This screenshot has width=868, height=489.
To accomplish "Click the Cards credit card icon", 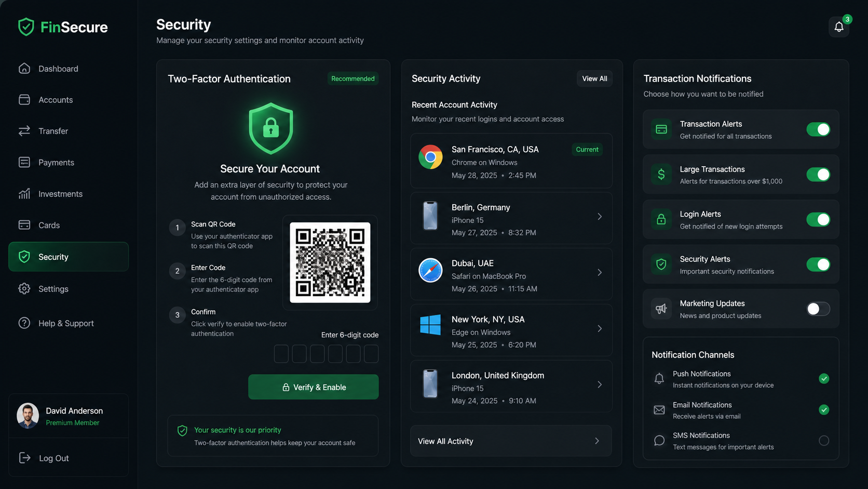I will pos(24,225).
